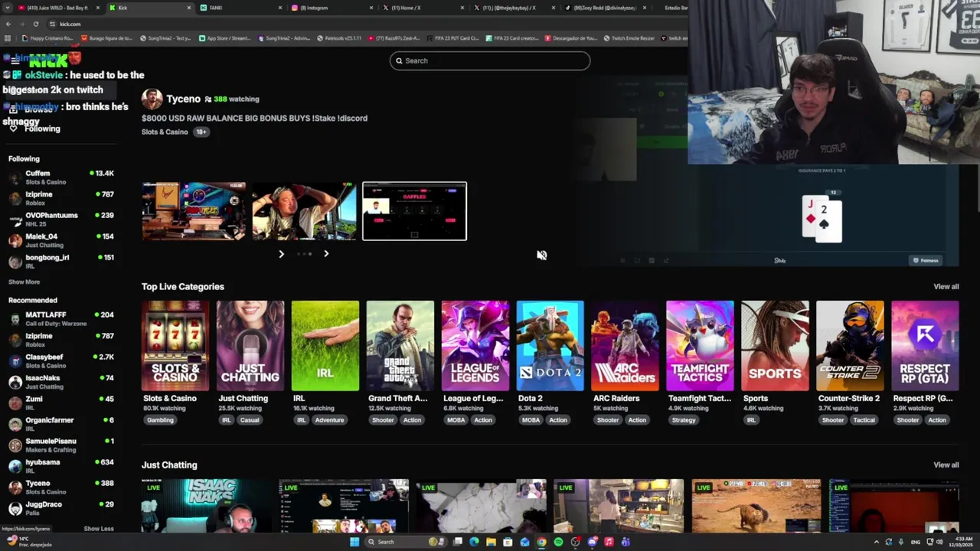Click Adventure tag under IRL category
The image size is (980, 551).
tap(329, 420)
